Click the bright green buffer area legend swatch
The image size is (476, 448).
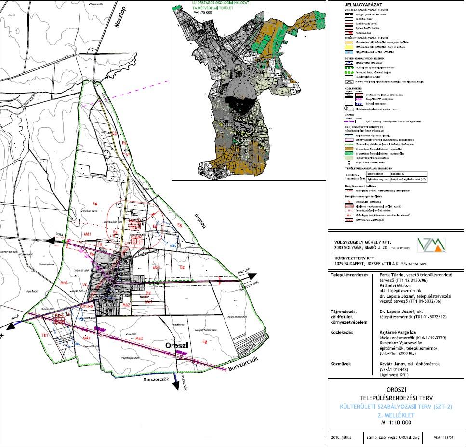(x=349, y=153)
